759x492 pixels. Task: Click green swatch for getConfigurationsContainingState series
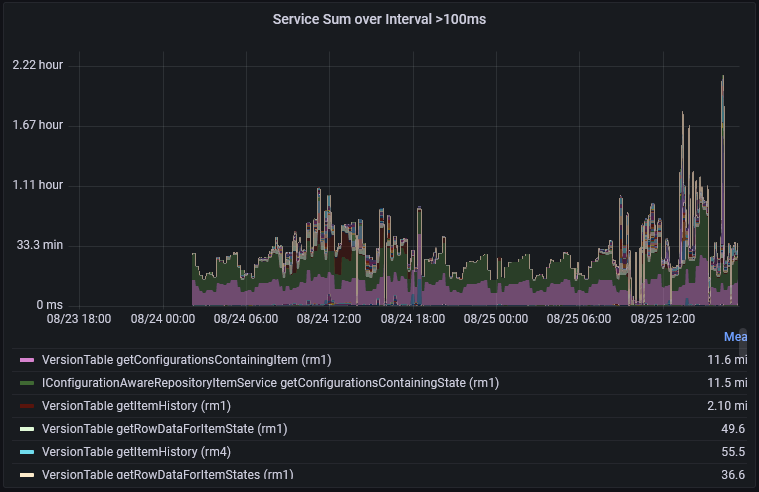27,383
